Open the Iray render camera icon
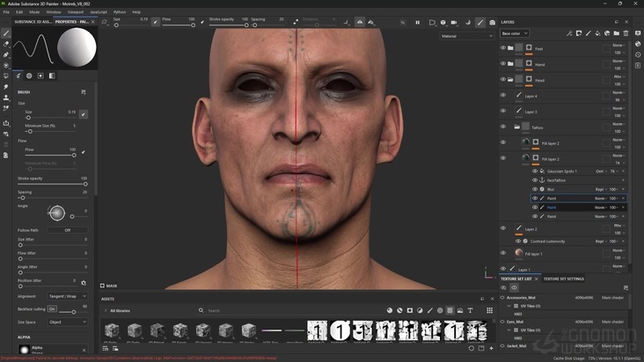 (x=492, y=23)
